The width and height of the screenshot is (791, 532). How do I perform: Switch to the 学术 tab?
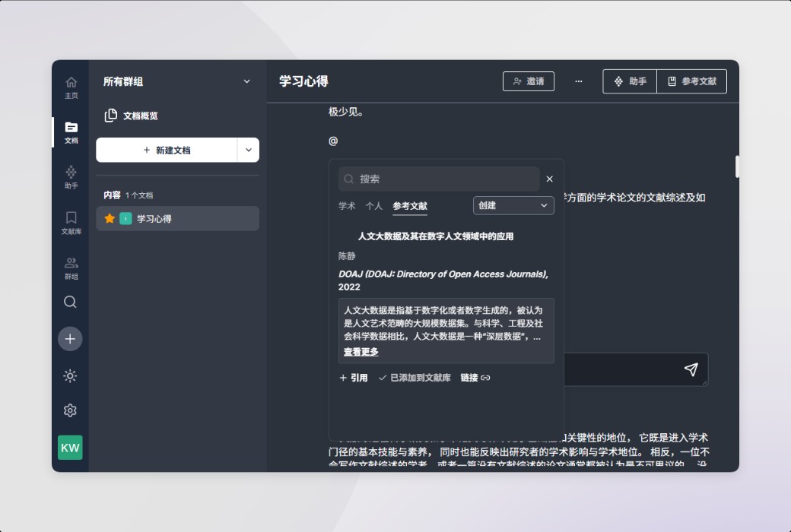point(347,206)
